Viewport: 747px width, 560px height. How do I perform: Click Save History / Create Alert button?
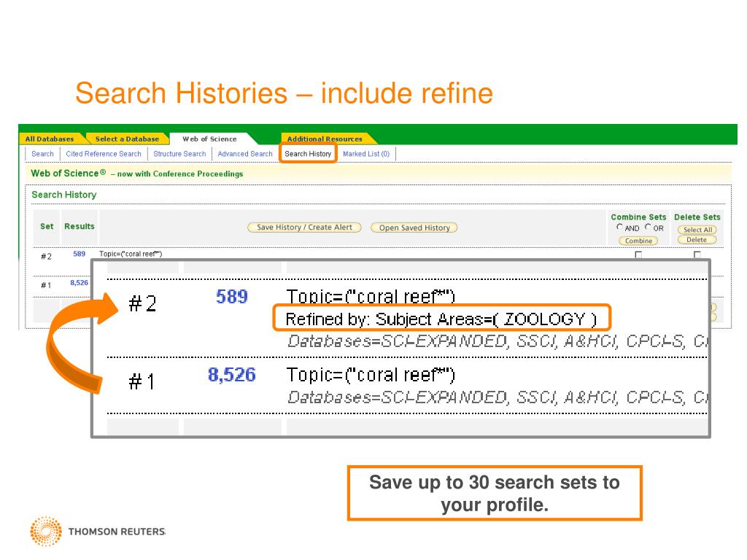pyautogui.click(x=304, y=227)
